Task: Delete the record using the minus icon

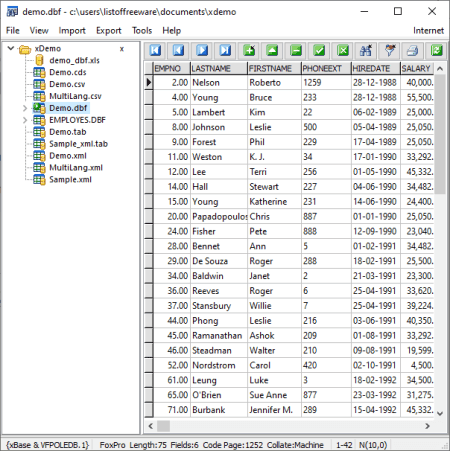Action: pyautogui.click(x=296, y=51)
